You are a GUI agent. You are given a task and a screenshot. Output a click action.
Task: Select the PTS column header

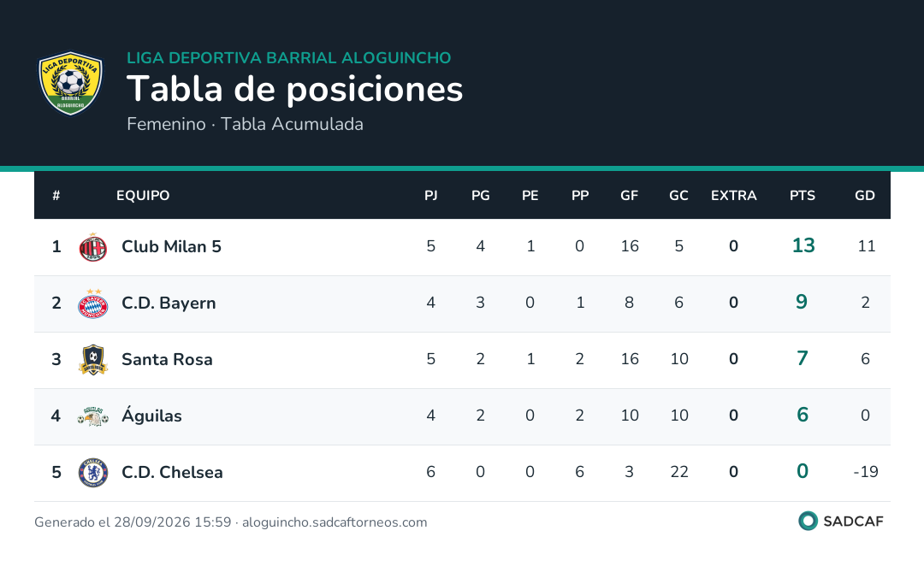803,196
